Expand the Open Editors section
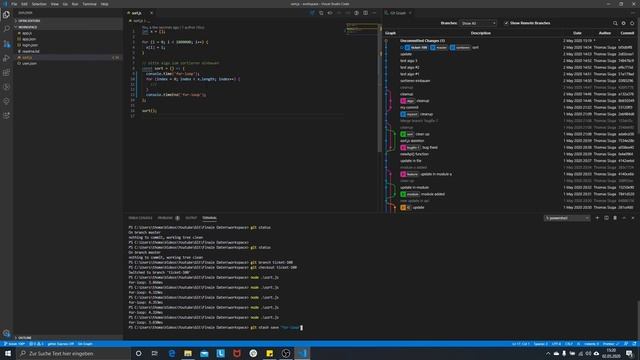The width and height of the screenshot is (640, 360). [x=68, y=21]
